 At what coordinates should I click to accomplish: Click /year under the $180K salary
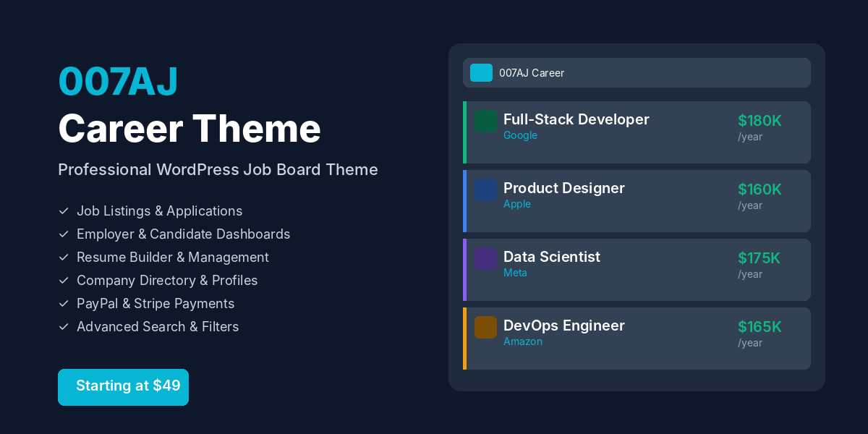tap(750, 137)
